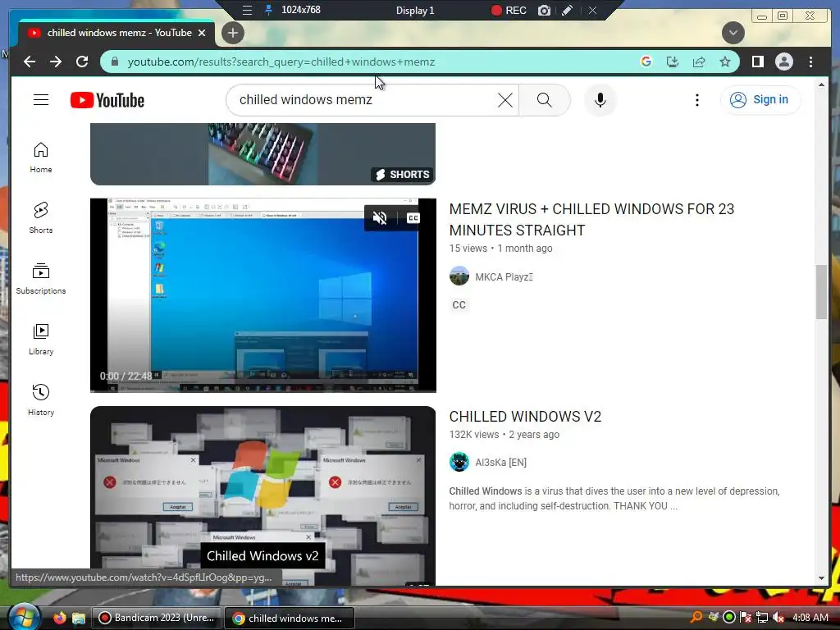
Task: Click the Bandicam pin icon
Action: coord(268,10)
